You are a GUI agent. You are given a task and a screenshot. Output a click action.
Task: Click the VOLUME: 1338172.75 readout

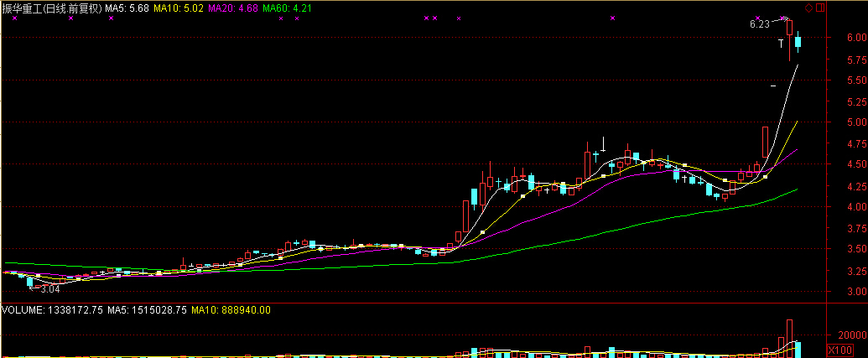[53, 310]
